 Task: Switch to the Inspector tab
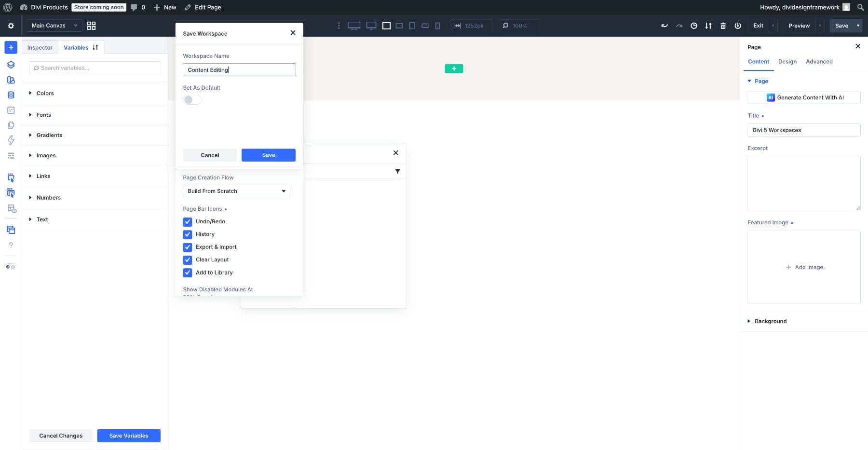[x=40, y=47]
